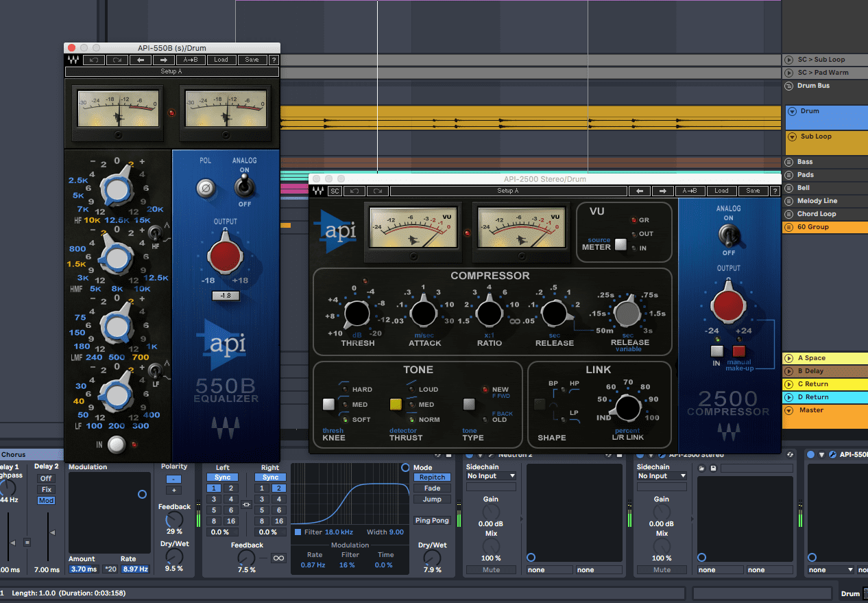Click Save in the API-2500 toolbar
868x603 pixels.
click(753, 191)
